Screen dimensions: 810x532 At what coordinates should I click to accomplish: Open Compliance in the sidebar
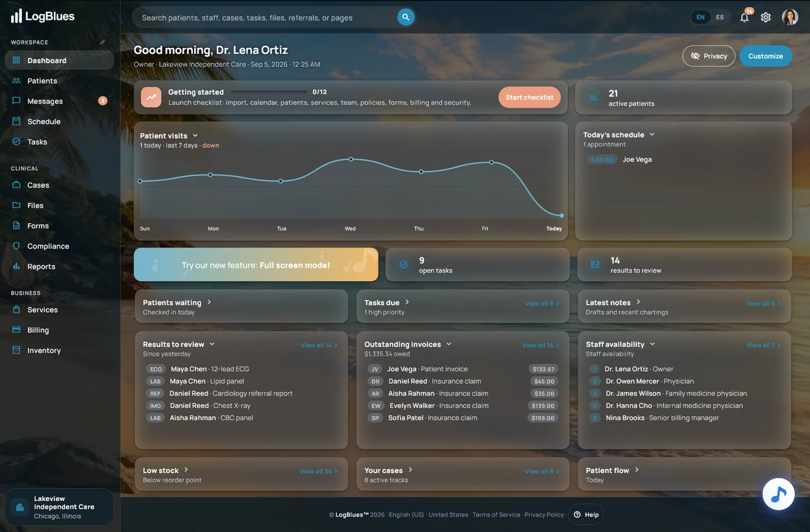coord(59,246)
